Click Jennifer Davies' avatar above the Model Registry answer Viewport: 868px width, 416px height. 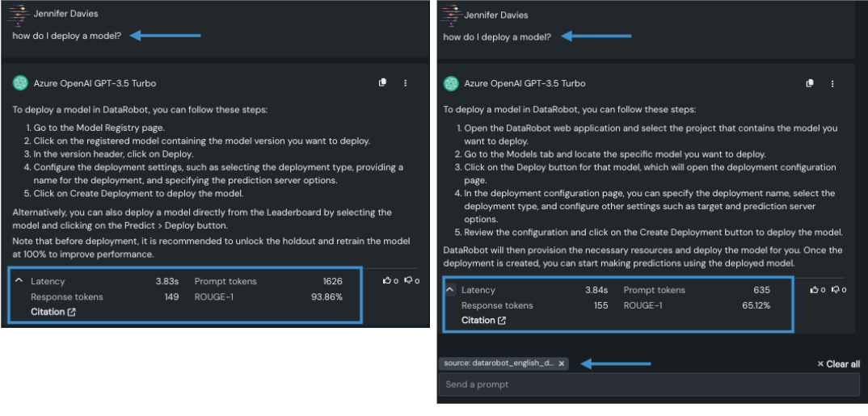[x=20, y=14]
